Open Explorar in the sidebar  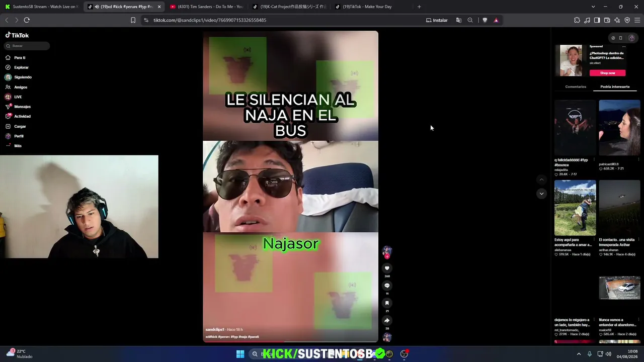(17, 67)
